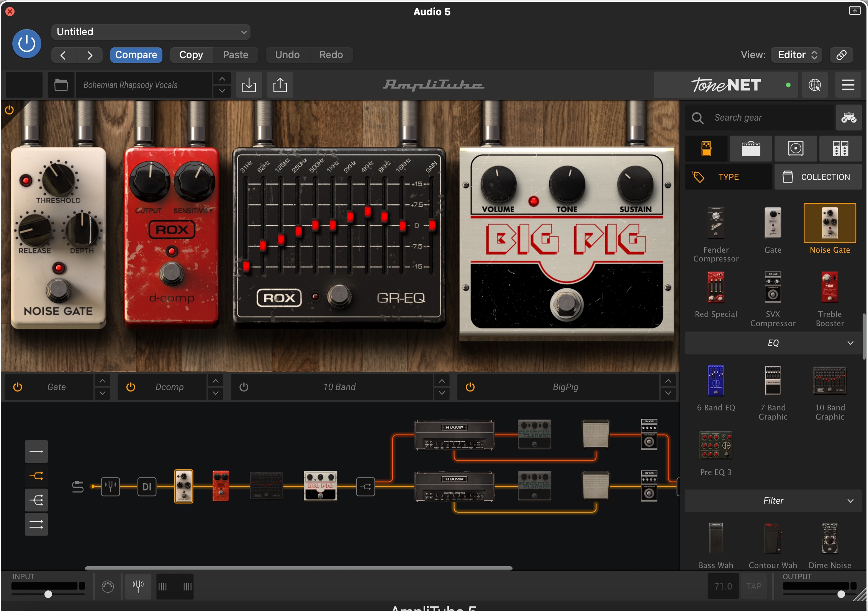Toggle power for the Gate slot
This screenshot has height=611, width=868.
(x=18, y=387)
